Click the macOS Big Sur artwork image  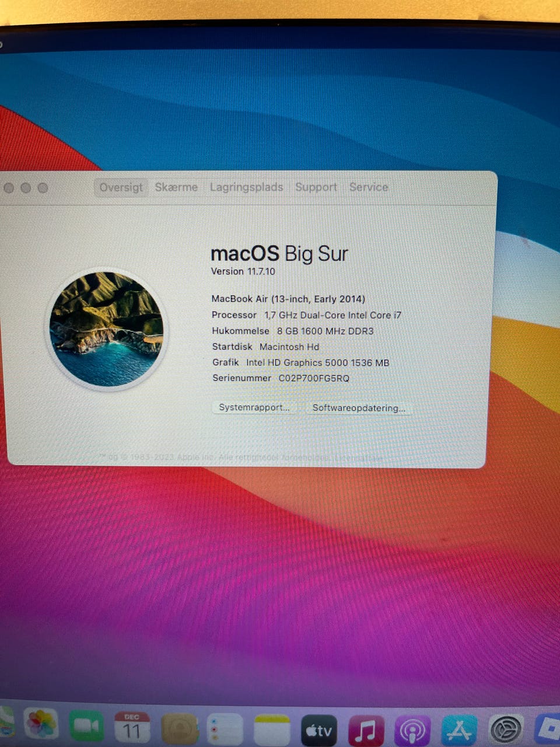coord(107,329)
